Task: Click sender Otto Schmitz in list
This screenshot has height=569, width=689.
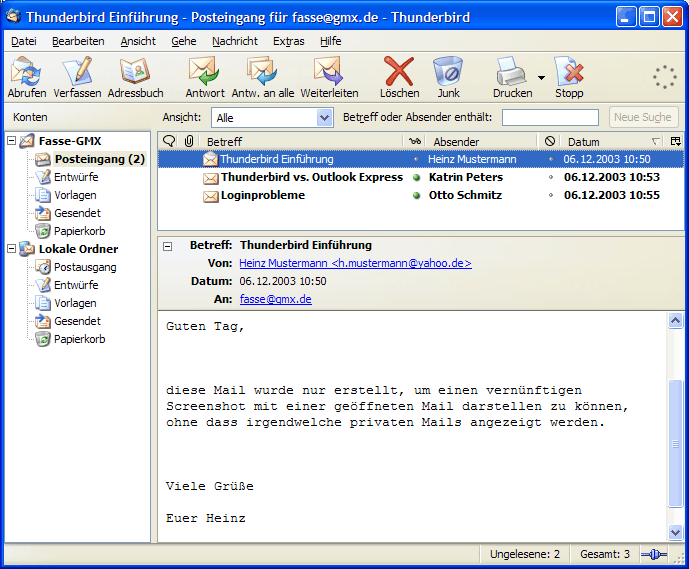Action: [x=465, y=195]
